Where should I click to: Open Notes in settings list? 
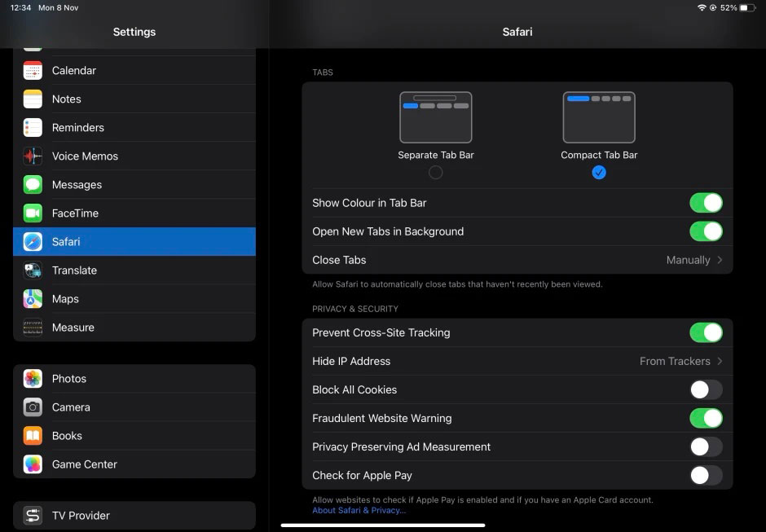point(134,99)
